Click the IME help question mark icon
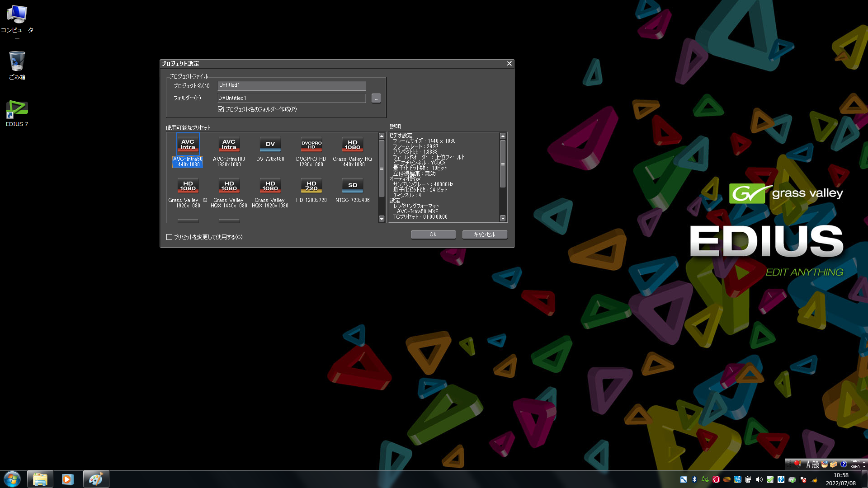Screen dimensions: 868x488 pos(843,464)
